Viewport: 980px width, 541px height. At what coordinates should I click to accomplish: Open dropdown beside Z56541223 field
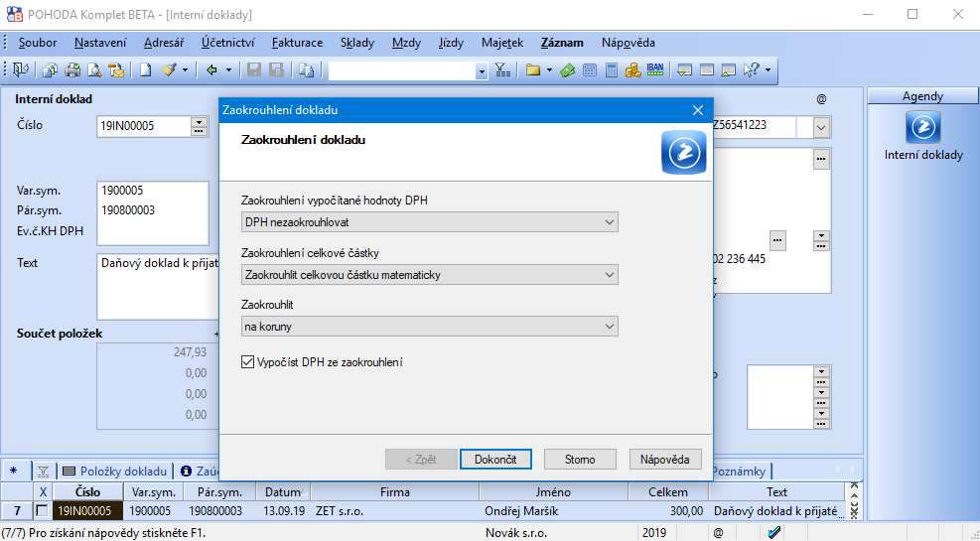click(821, 127)
